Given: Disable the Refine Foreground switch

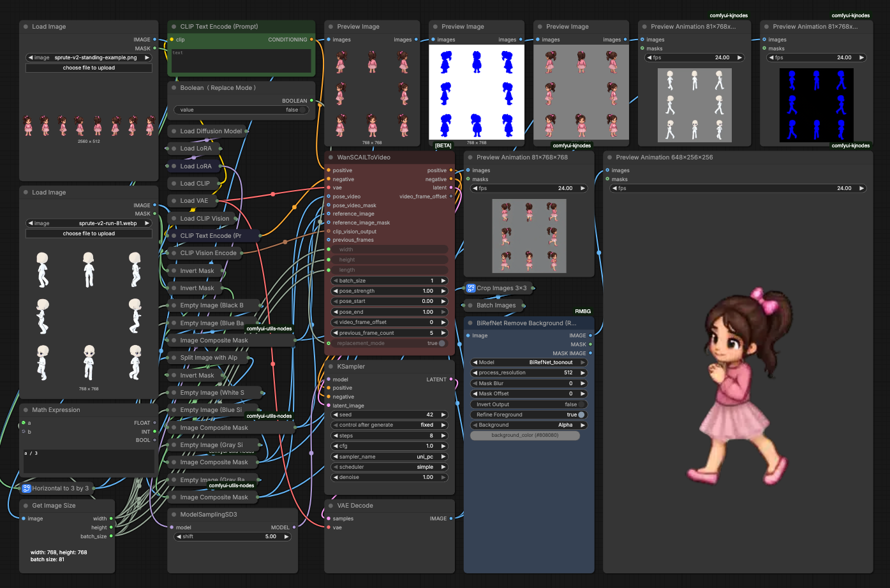Looking at the screenshot, I should 529,415.
